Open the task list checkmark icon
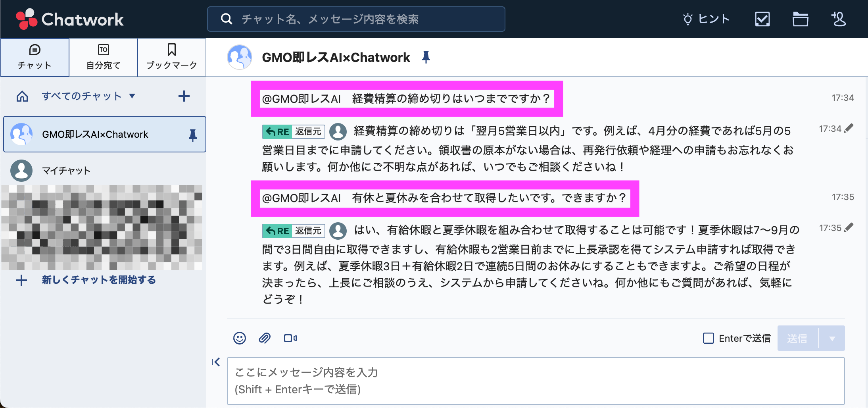Viewport: 868px width, 408px height. [x=762, y=19]
